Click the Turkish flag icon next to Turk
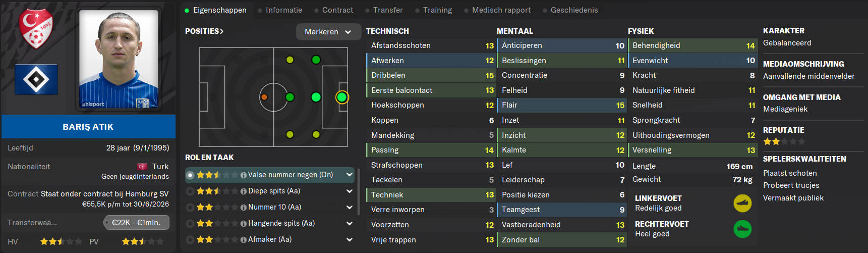The image size is (868, 253). tap(142, 167)
